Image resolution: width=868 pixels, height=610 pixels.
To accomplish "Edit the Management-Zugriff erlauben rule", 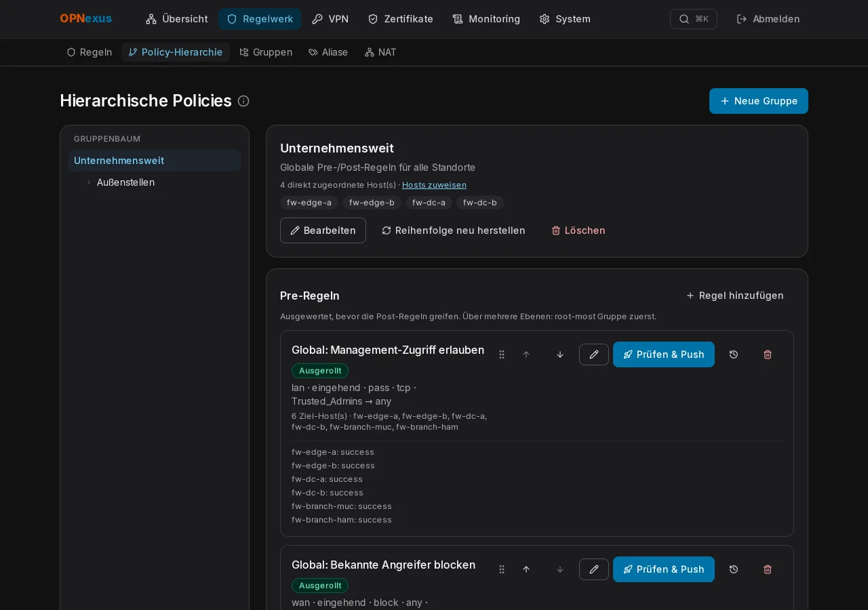I will [x=594, y=354].
